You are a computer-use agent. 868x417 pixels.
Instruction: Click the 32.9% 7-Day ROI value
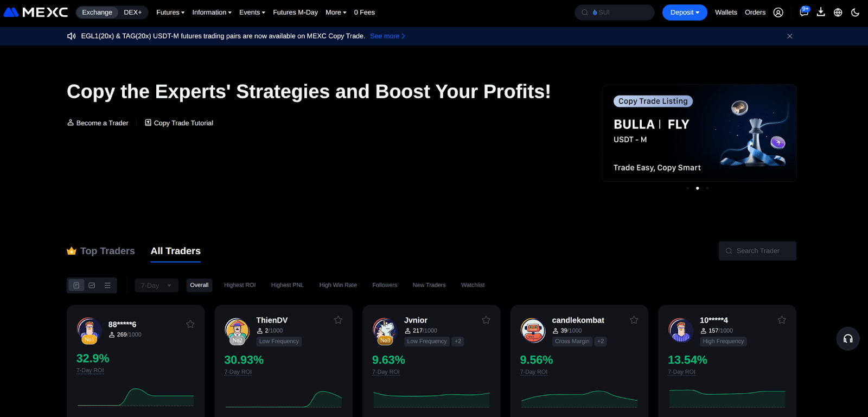pos(93,358)
